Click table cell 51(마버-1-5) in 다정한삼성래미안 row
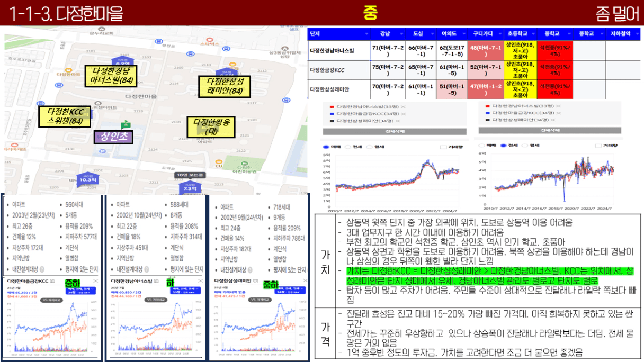The image size is (644, 362). (451, 89)
